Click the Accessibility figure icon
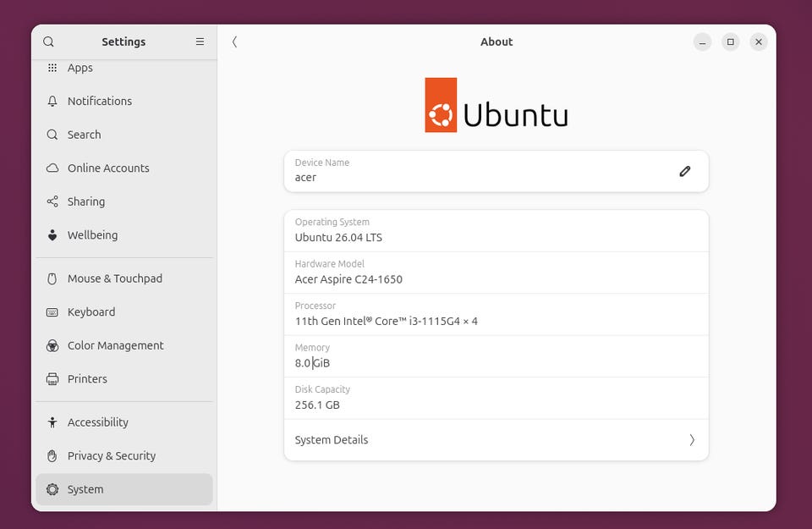Image resolution: width=812 pixels, height=529 pixels. click(x=52, y=422)
